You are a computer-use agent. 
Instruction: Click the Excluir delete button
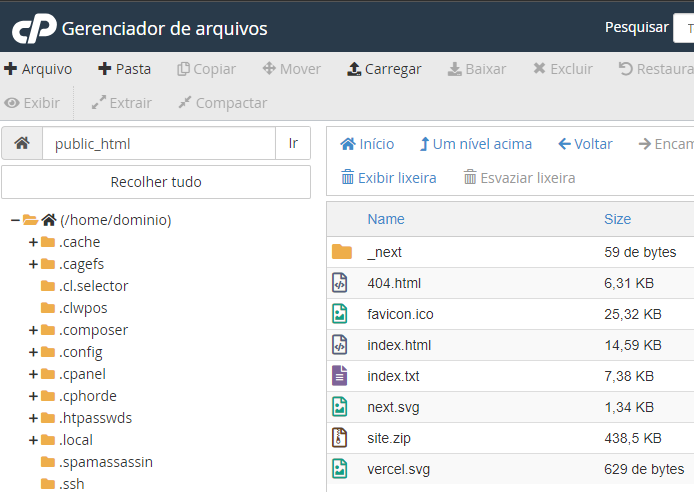coord(563,69)
